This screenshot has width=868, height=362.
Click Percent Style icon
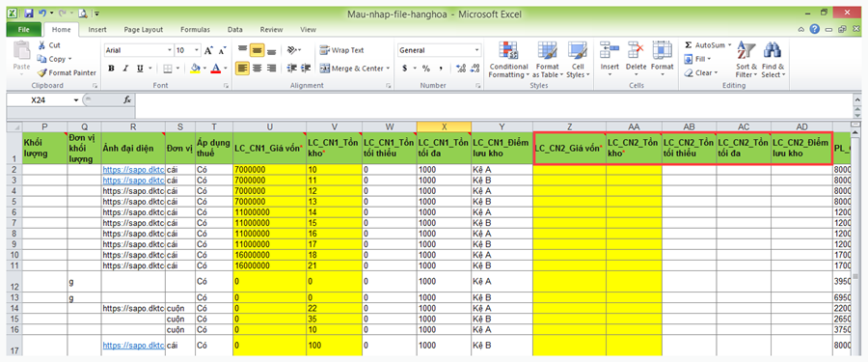pyautogui.click(x=426, y=69)
